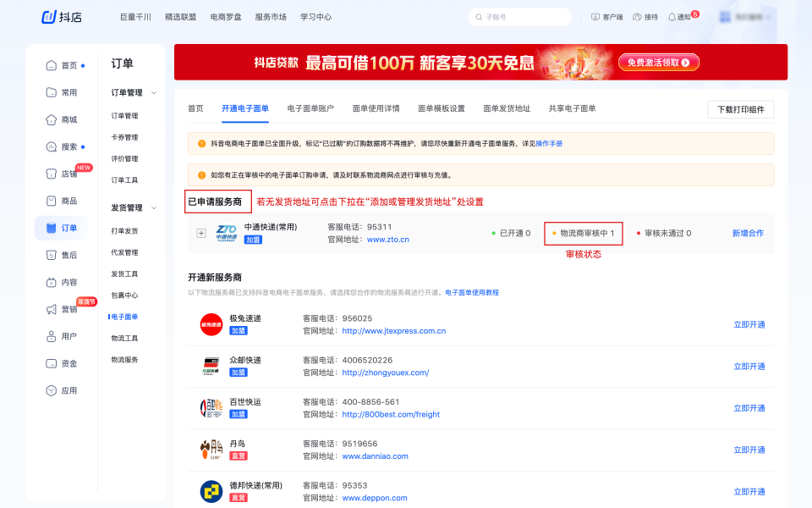The image size is (812, 508).
Task: Click the 下载打印组件 button
Action: point(740,109)
